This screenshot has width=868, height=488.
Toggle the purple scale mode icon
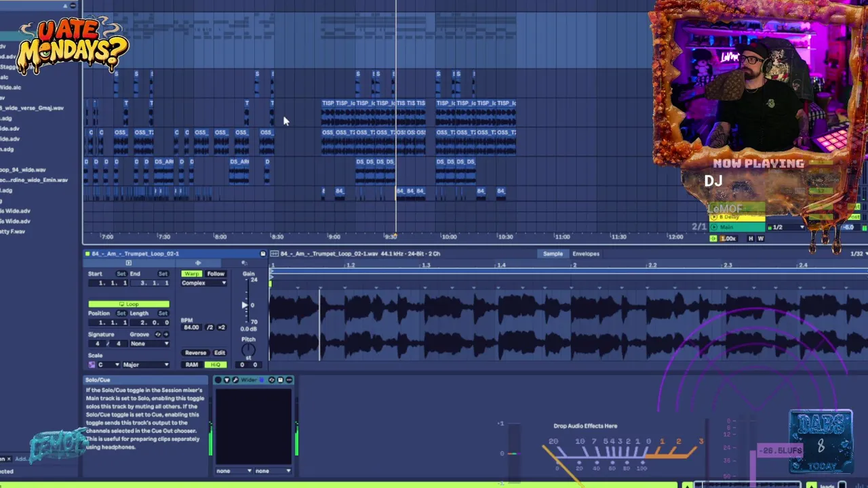(x=92, y=365)
